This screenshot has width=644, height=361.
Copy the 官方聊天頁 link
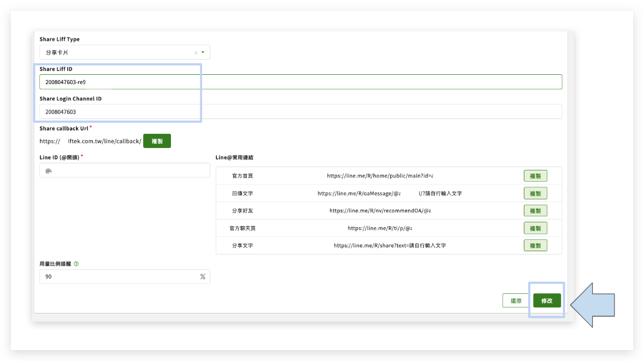(535, 228)
